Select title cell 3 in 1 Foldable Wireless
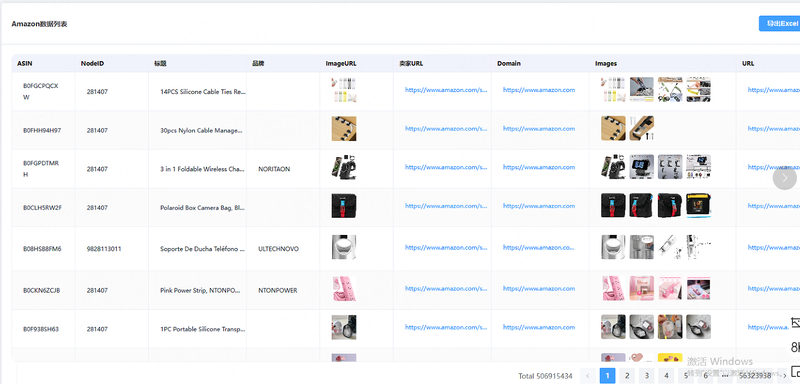Viewport: 800px width, 384px height. coord(203,169)
